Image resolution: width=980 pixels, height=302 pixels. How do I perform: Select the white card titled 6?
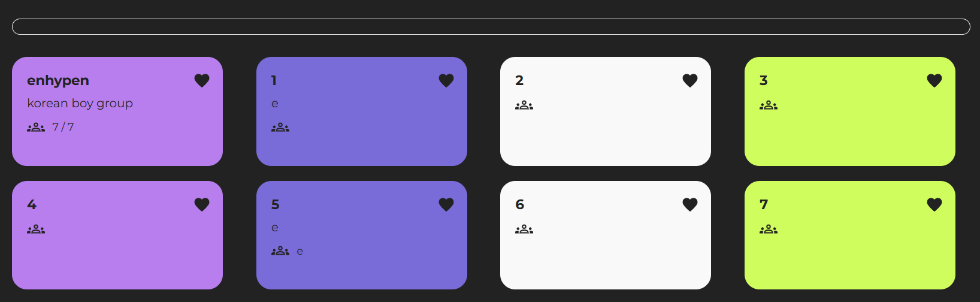(x=606, y=235)
